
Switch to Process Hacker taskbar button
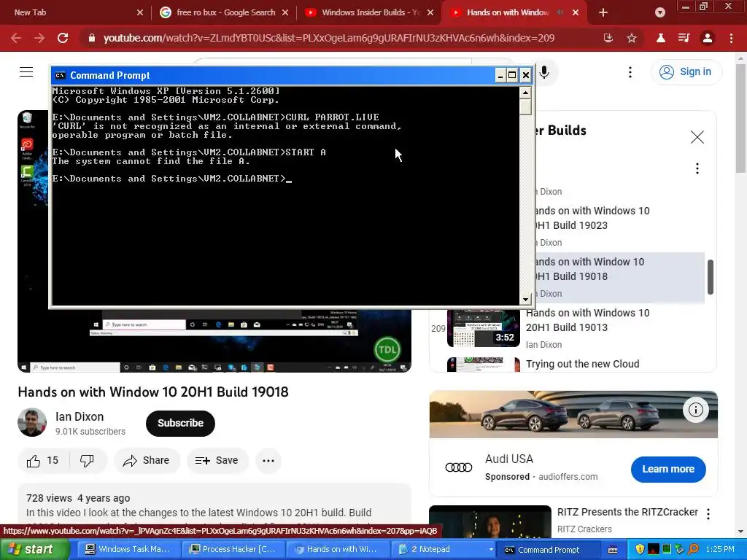coord(233,550)
